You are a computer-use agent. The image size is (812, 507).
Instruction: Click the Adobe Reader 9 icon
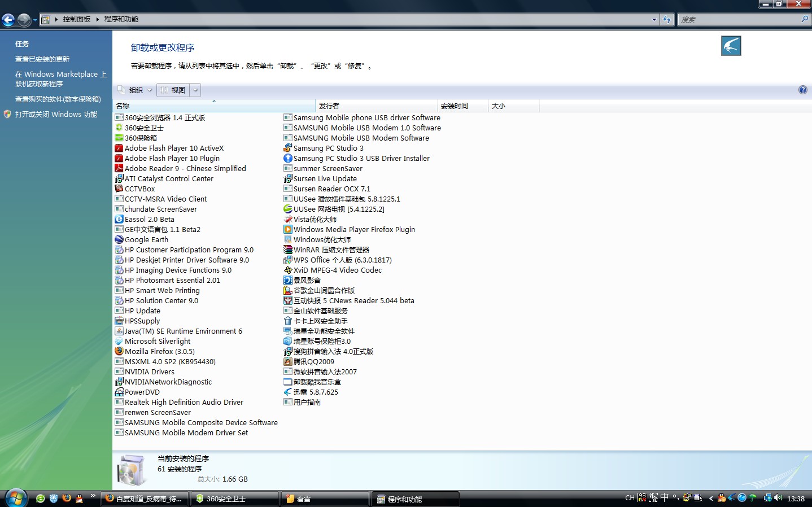(119, 168)
